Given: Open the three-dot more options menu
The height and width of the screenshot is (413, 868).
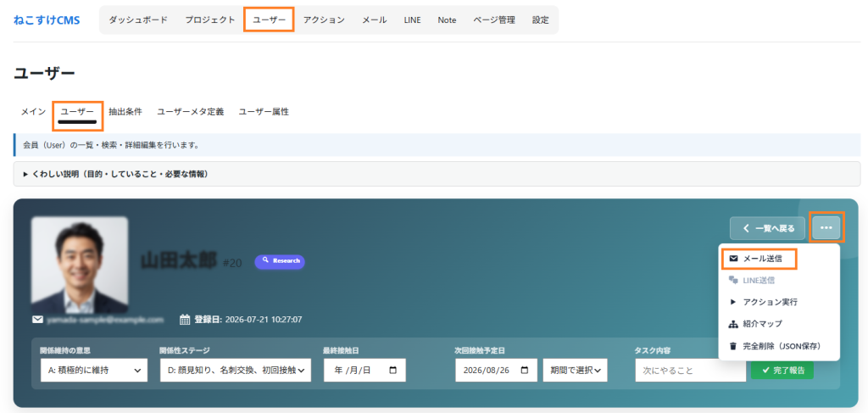Looking at the screenshot, I should point(826,227).
